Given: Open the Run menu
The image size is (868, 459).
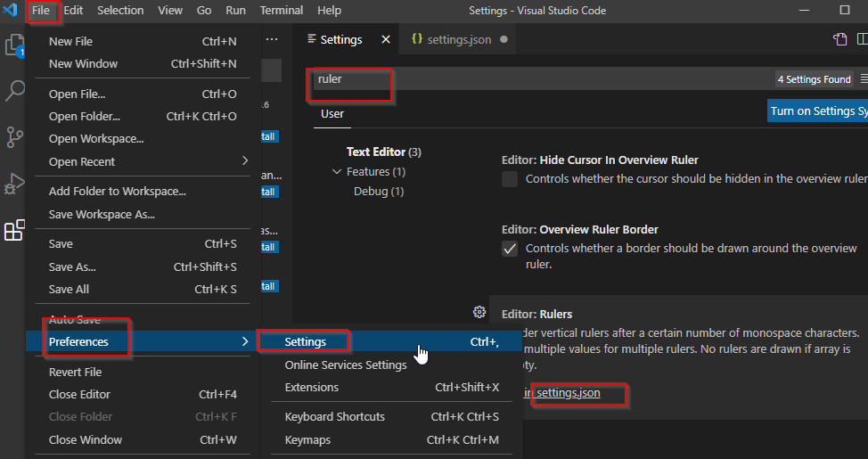Looking at the screenshot, I should point(235,10).
